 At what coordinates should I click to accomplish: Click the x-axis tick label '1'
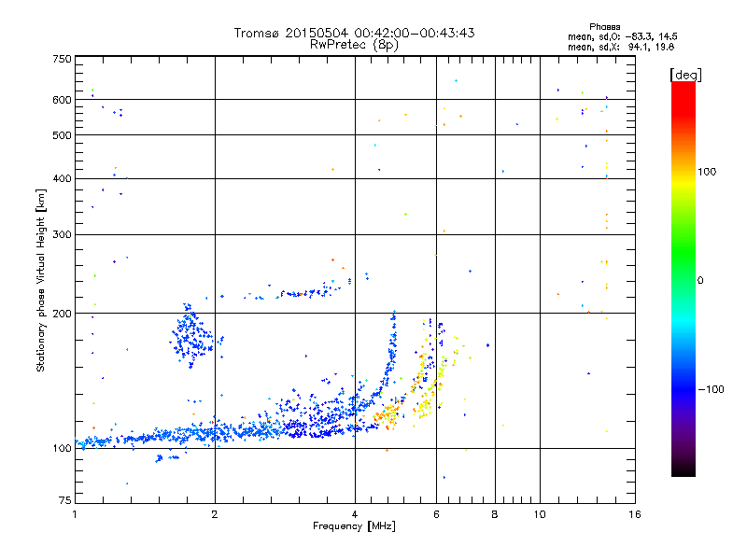pyautogui.click(x=75, y=514)
